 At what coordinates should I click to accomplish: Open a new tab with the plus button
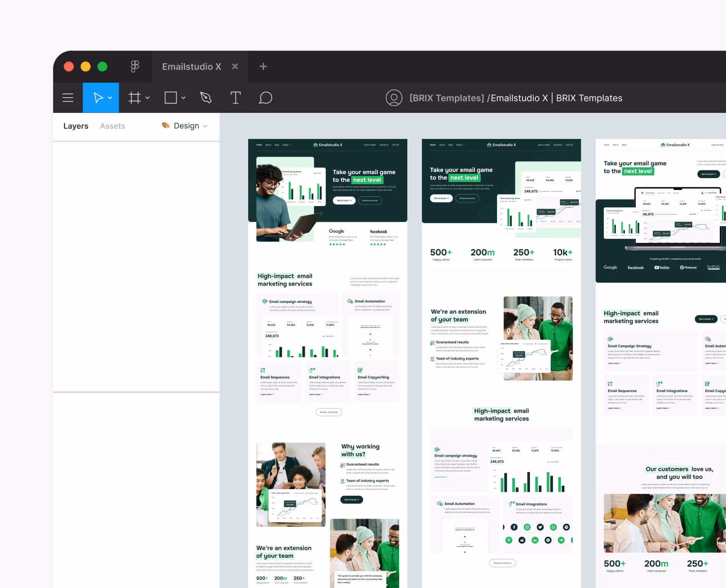point(263,66)
